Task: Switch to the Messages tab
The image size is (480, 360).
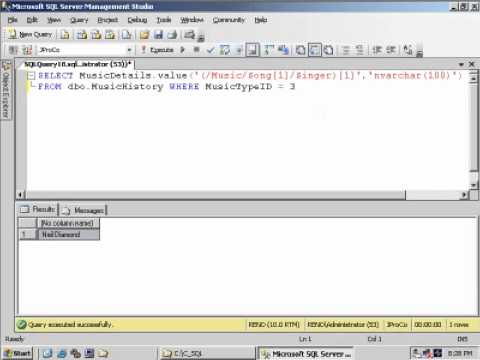Action: click(83, 210)
